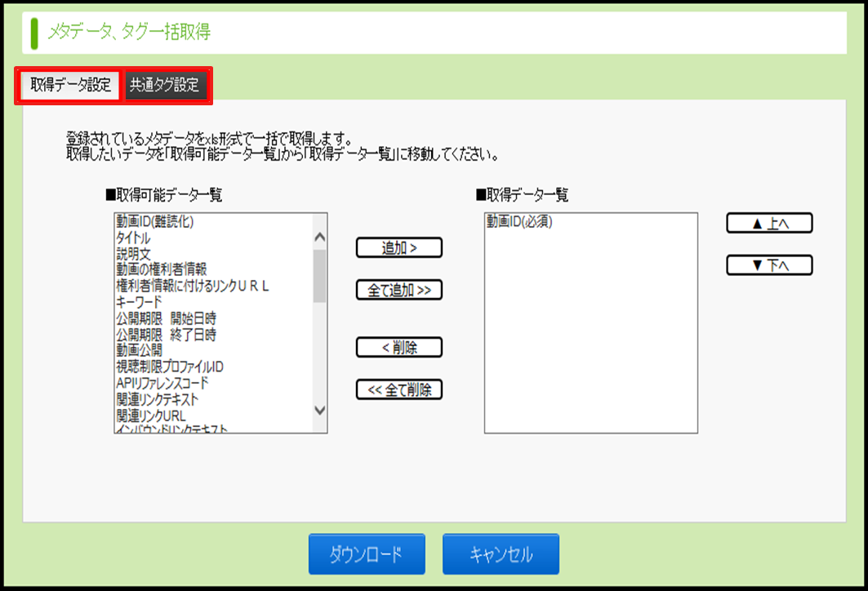
Task: Click the 追加 > button
Action: tap(399, 248)
